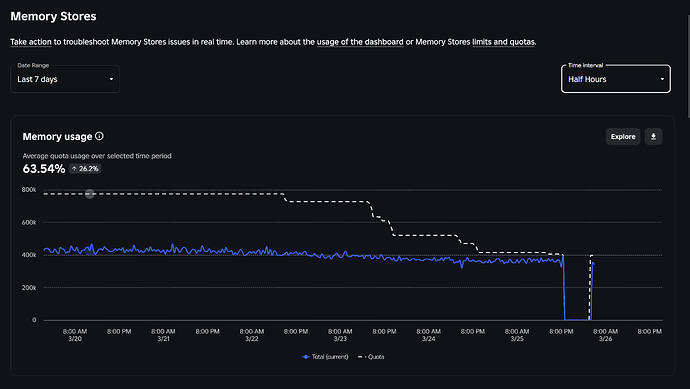The image size is (690, 389).
Task: Click the 8:00 AM 3/20 axis label
Action: point(75,335)
